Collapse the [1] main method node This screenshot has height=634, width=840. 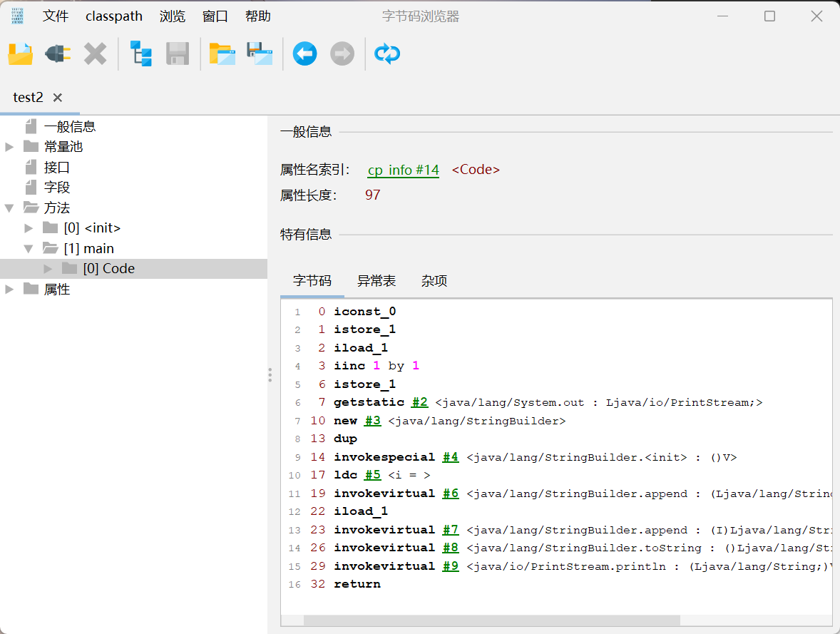[x=29, y=249]
